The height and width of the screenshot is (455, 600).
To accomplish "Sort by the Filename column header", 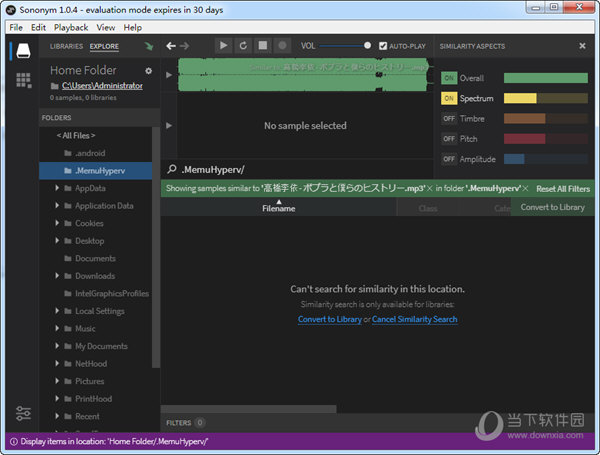I will (279, 207).
